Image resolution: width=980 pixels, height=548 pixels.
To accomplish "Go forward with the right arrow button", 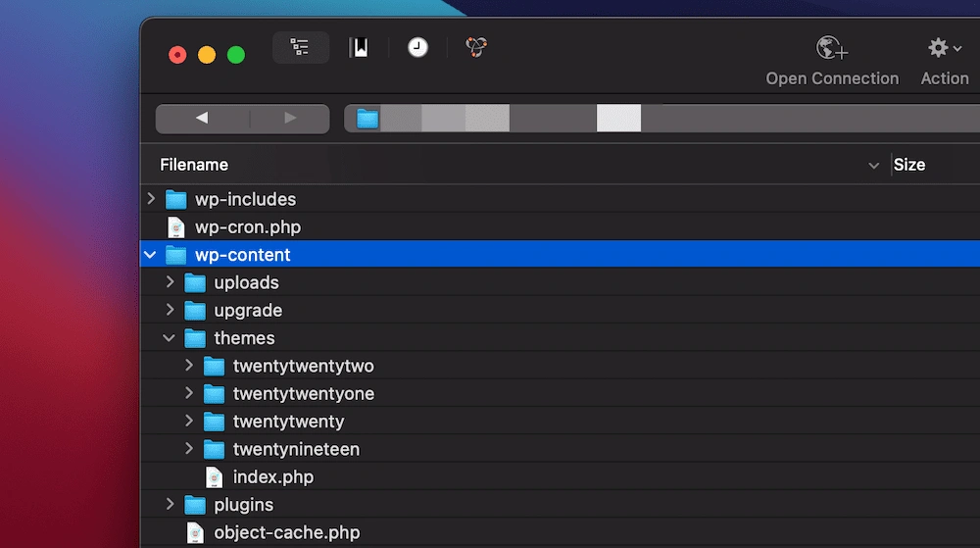I will pos(290,119).
